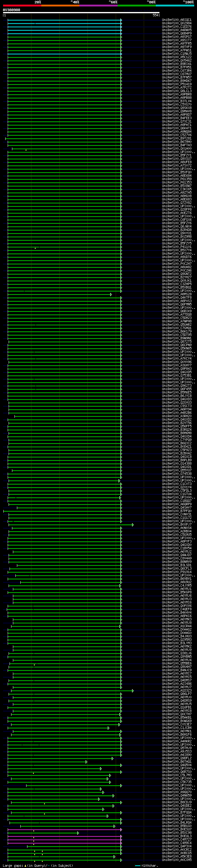
Task: Click the UniRef100_B4FEE3 label
Action: click(177, 118)
